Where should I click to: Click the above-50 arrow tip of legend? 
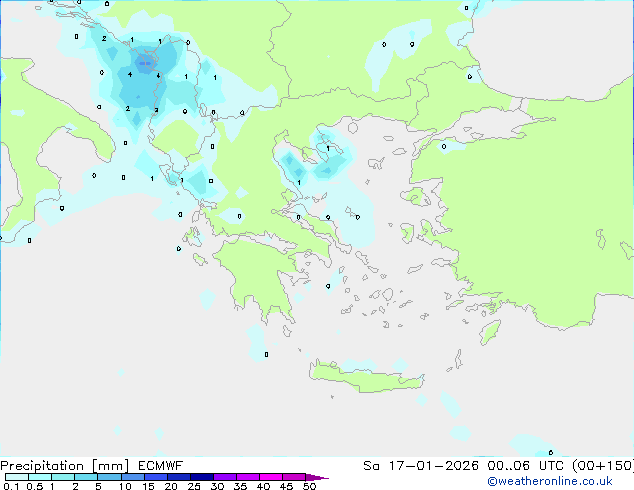317,477
